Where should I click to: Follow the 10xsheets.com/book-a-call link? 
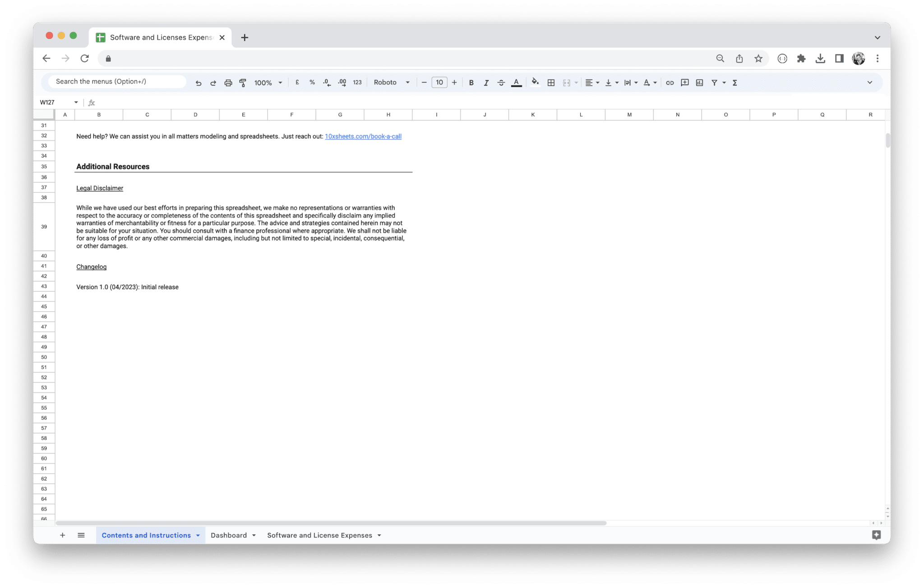(363, 136)
